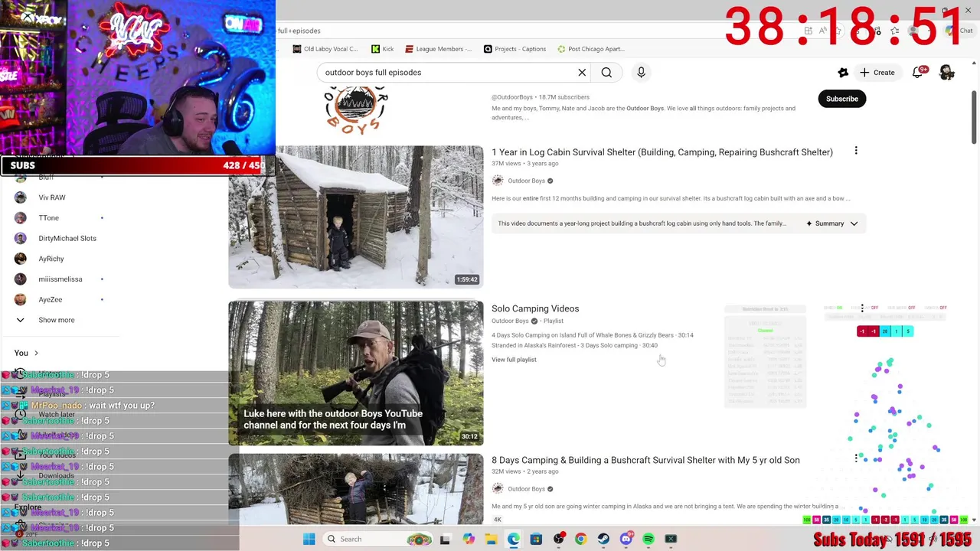Select miiissmelissa in subscriptions list

click(60, 279)
